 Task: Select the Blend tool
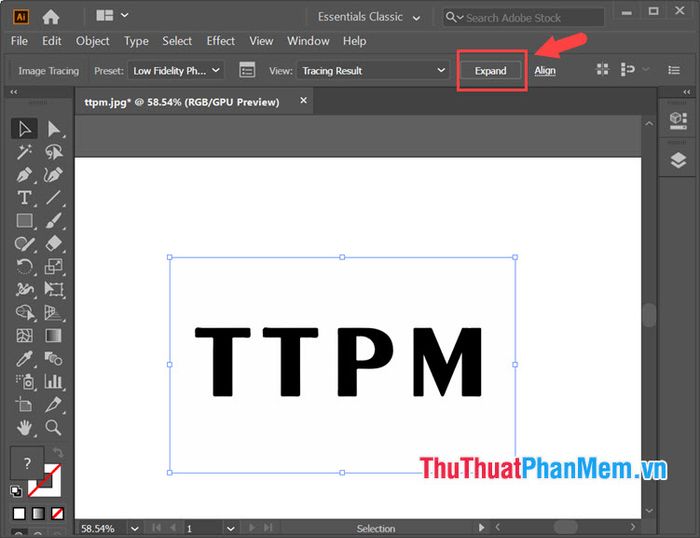point(54,359)
